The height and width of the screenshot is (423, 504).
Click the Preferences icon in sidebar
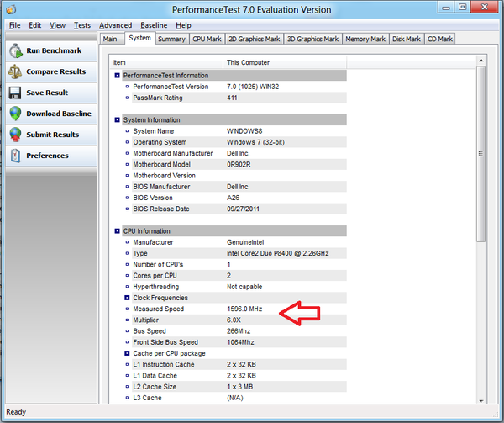[16, 156]
